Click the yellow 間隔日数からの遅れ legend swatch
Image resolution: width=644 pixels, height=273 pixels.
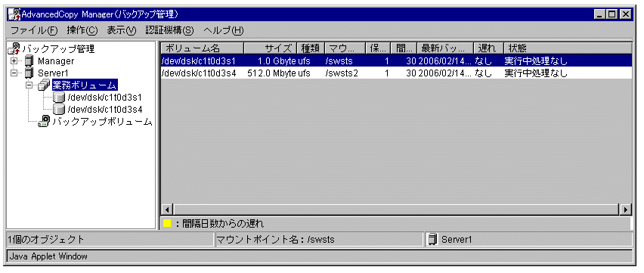coord(167,224)
